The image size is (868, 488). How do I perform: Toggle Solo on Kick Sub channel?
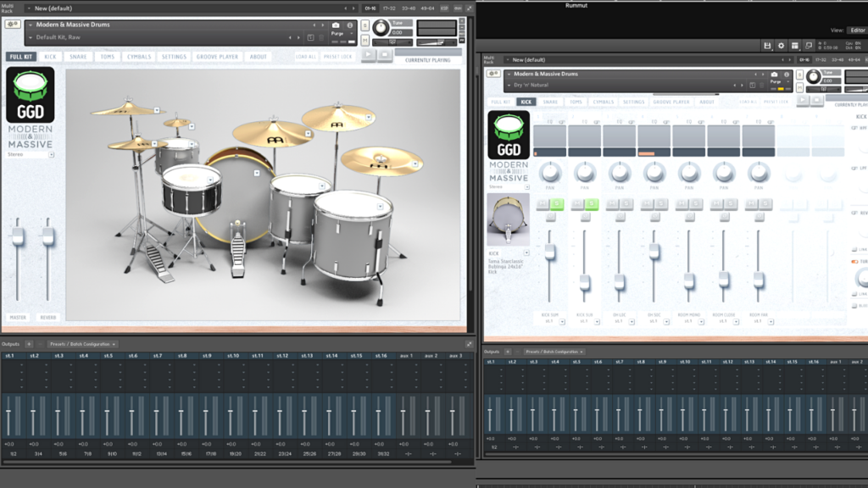pos(592,204)
